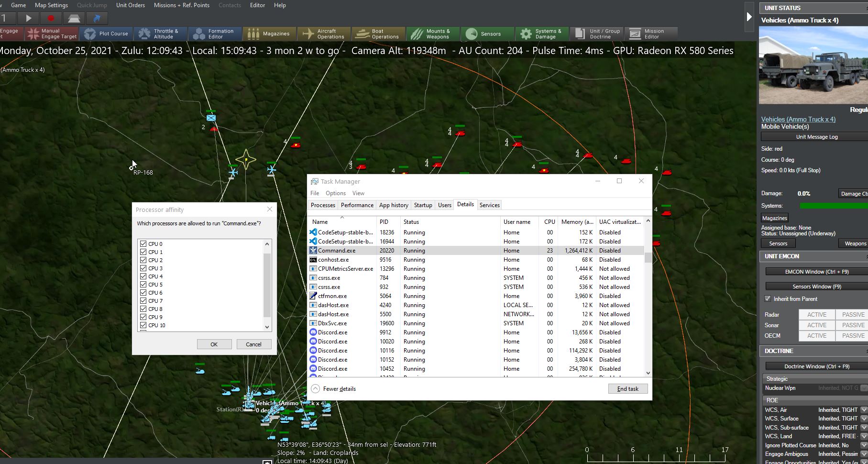Viewport: 868px width, 464px height.
Task: Click the End task button
Action: point(627,389)
